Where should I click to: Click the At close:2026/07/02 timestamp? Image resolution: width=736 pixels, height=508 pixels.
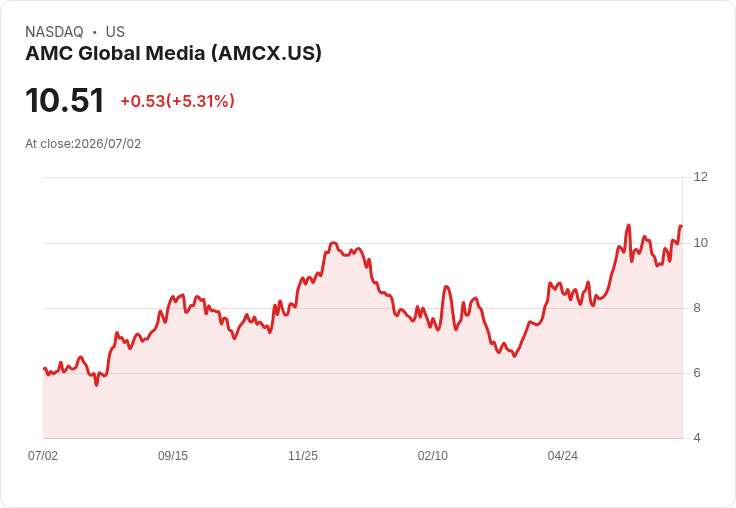point(83,144)
